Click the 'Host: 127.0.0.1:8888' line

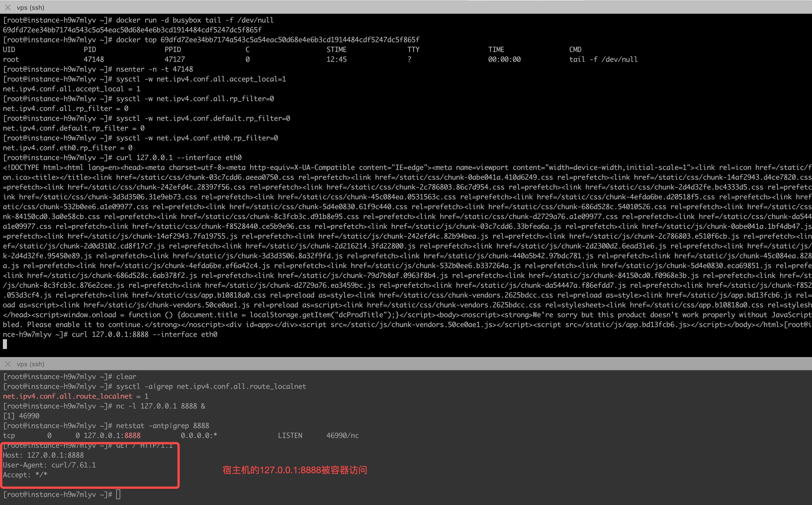43,455
